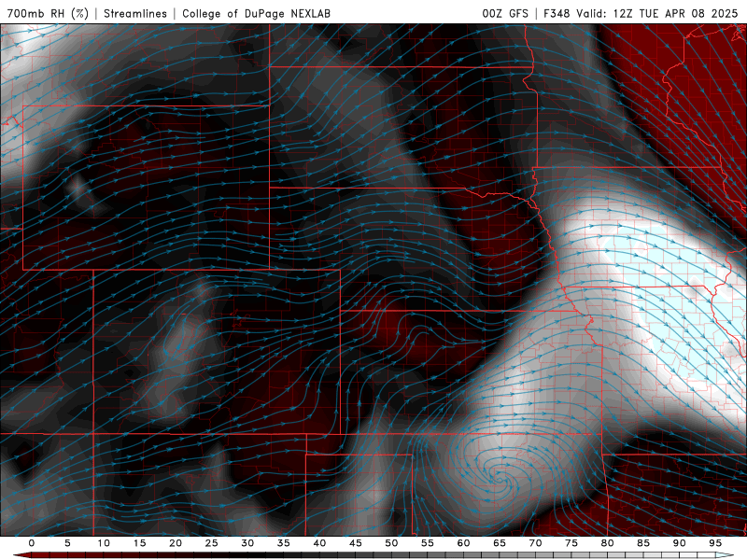
Task: Click the 70 label on the RH scale
Action: click(535, 543)
